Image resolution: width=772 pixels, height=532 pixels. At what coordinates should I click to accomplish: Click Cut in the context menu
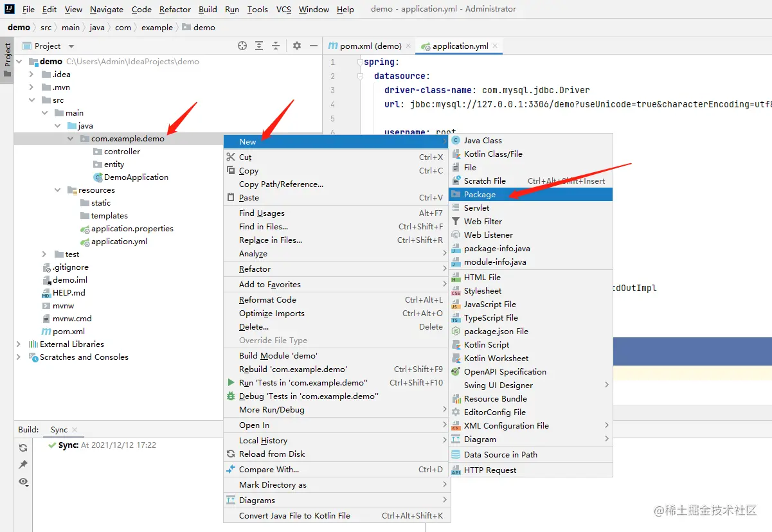pyautogui.click(x=337, y=157)
